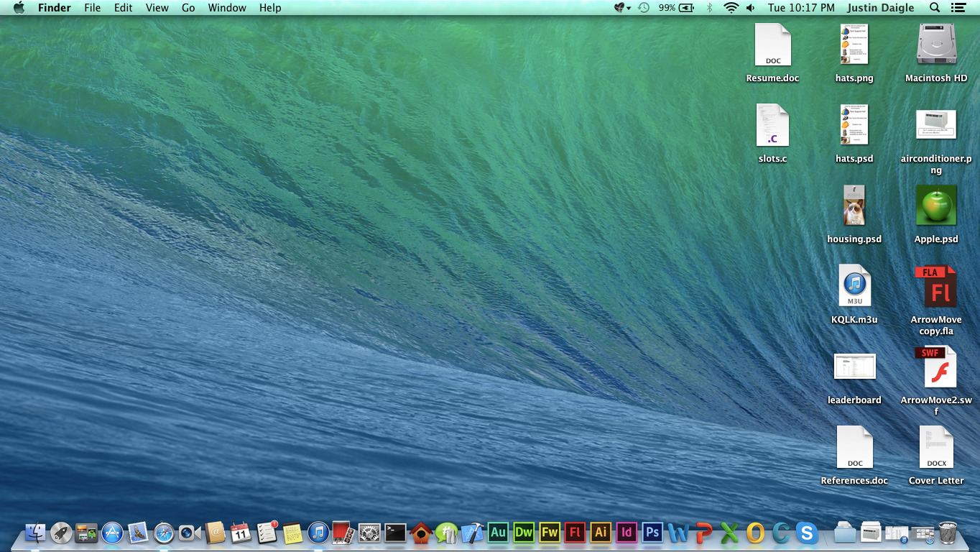Launch Microsoft Excel from the dock
The image size is (980, 552).
[729, 533]
